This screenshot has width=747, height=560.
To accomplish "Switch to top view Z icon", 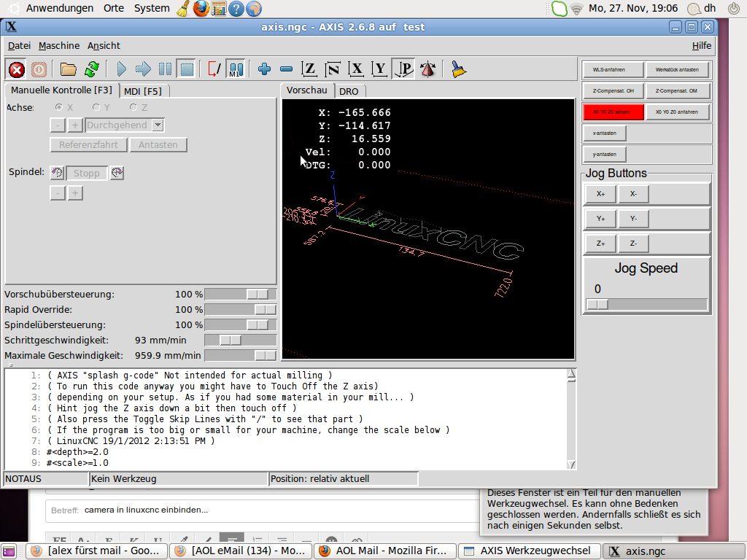I will 309,69.
